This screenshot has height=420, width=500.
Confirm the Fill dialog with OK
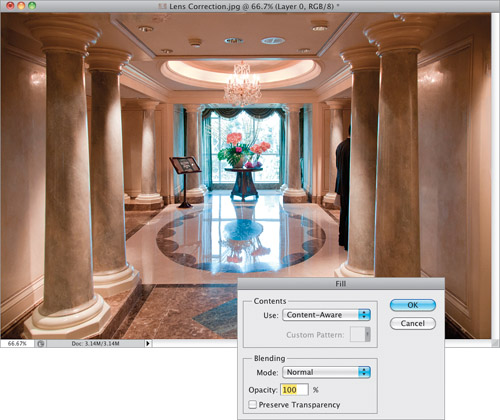click(x=413, y=305)
